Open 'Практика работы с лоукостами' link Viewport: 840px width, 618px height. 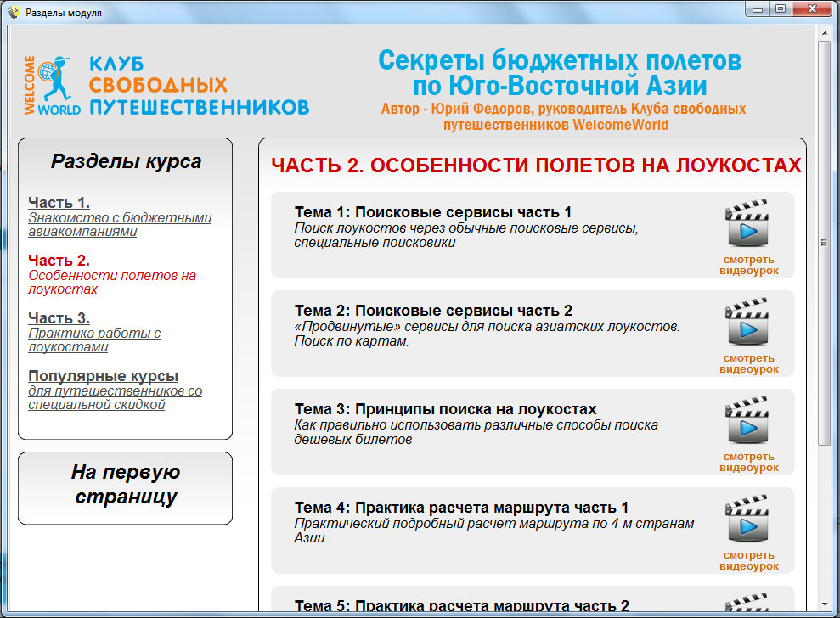[94, 340]
